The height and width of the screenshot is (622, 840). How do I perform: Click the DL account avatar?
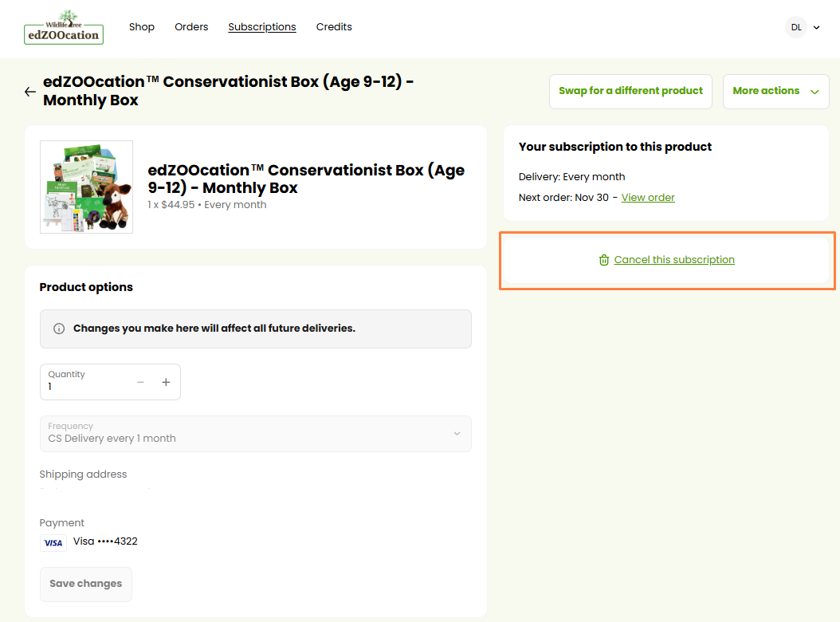(x=795, y=27)
